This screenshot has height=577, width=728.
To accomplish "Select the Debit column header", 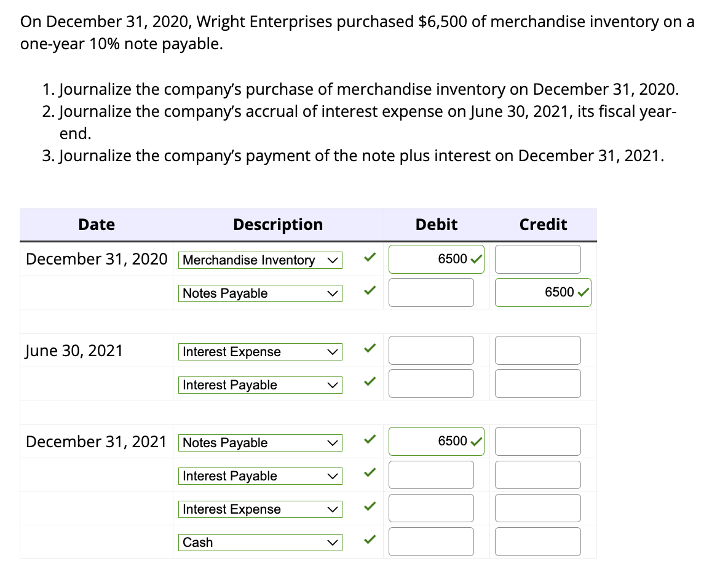I will coord(436,225).
